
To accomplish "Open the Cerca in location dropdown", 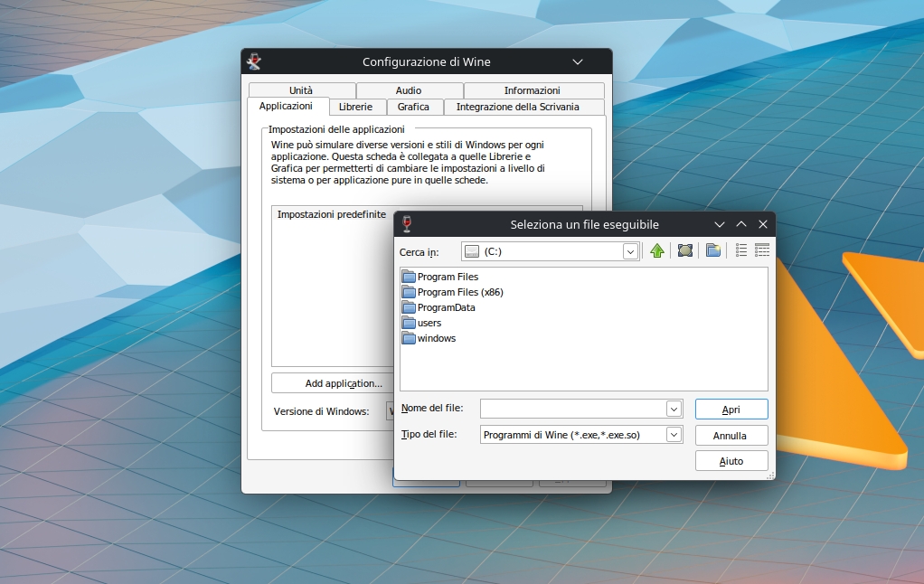I will pos(630,251).
